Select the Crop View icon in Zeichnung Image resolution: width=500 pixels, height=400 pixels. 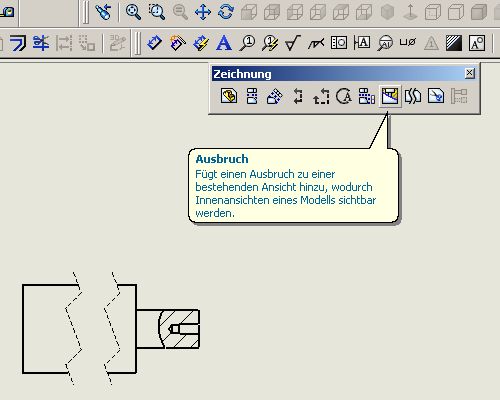[436, 96]
